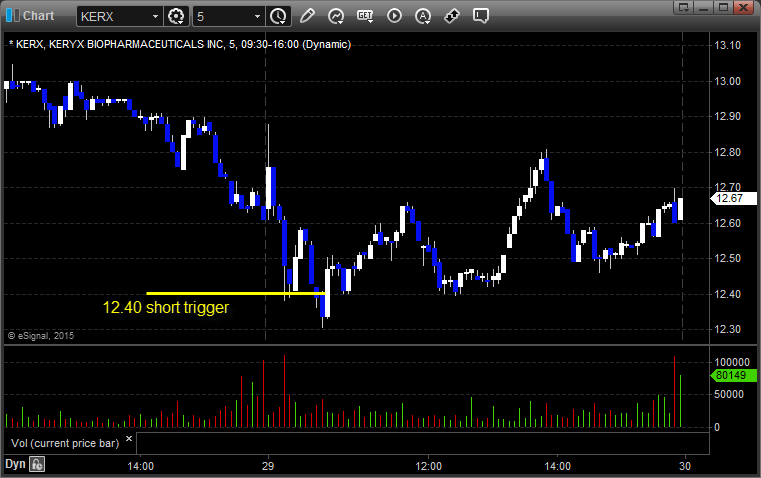Image resolution: width=761 pixels, height=478 pixels.
Task: Click the trade arrows icon
Action: [452, 16]
